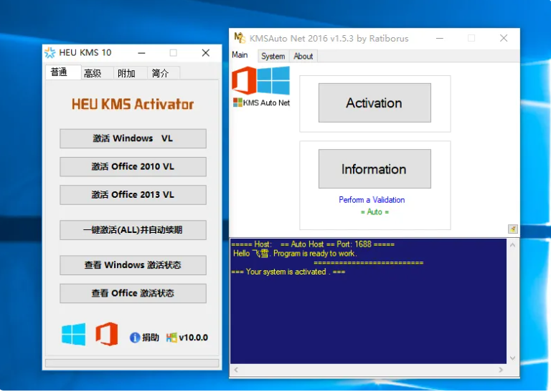Click the KMS Auto Net label under logos
Screen dimensions: 551x392
click(266, 102)
